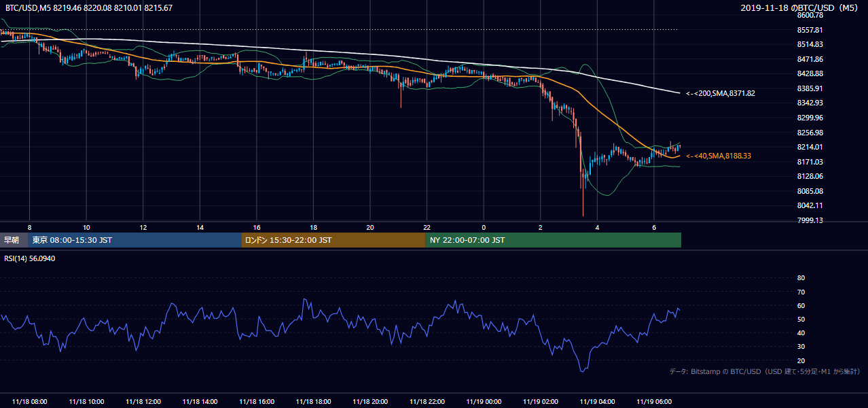Click hour tick 0 under the price chart

pyautogui.click(x=484, y=227)
